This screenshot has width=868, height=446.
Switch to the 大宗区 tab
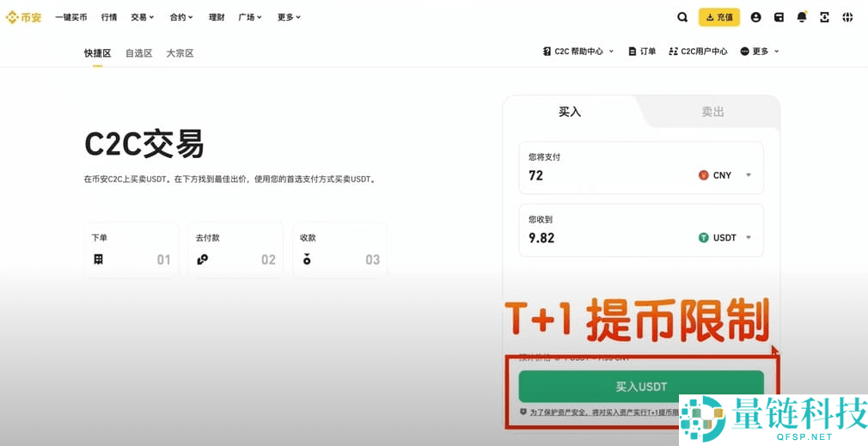coord(180,53)
